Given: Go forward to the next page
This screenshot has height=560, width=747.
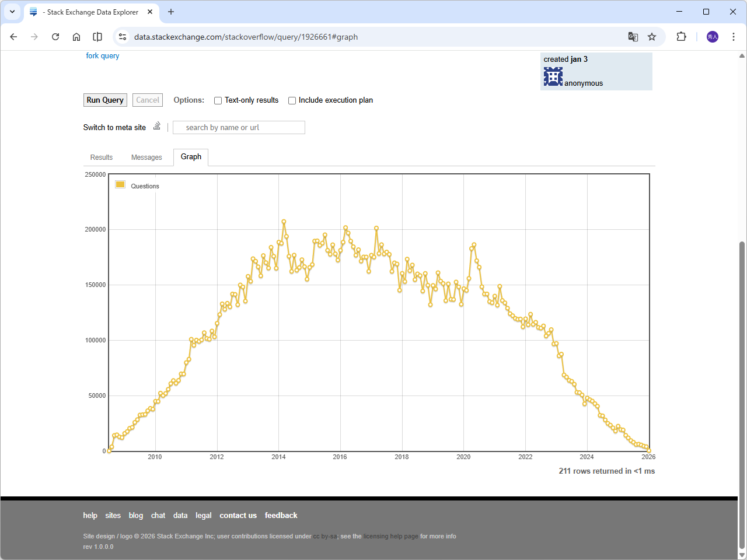Looking at the screenshot, I should point(34,37).
